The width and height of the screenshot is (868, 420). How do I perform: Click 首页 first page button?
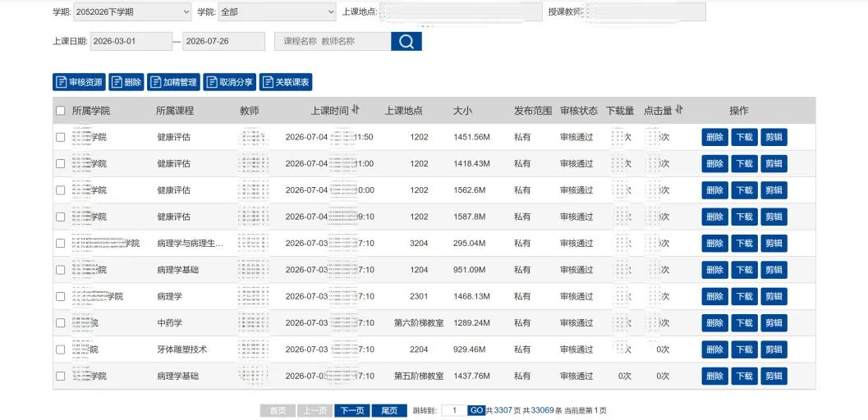(x=278, y=411)
